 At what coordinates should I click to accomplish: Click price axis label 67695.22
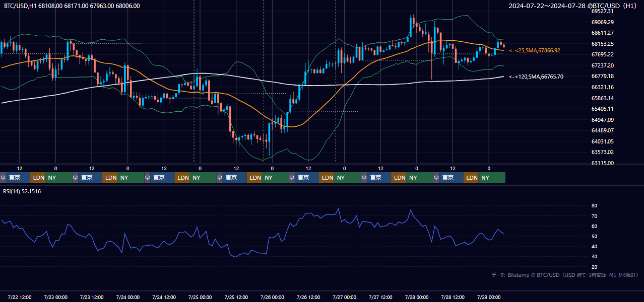click(602, 54)
